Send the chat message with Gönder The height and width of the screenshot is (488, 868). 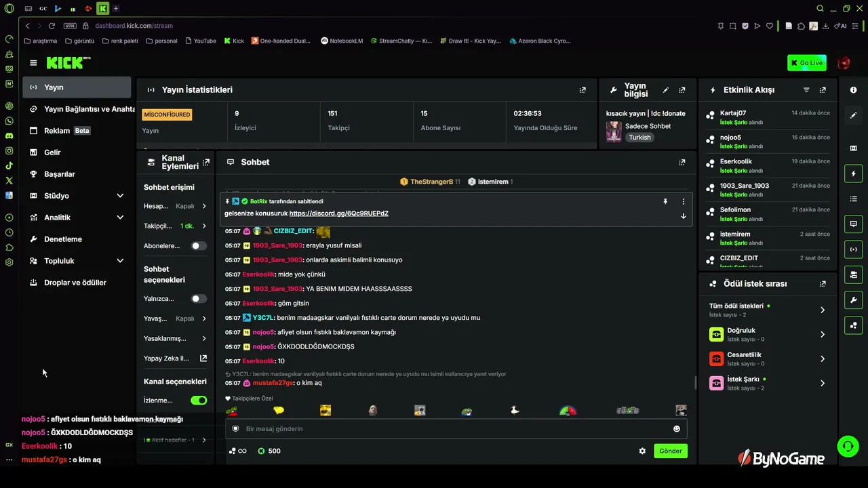(671, 451)
